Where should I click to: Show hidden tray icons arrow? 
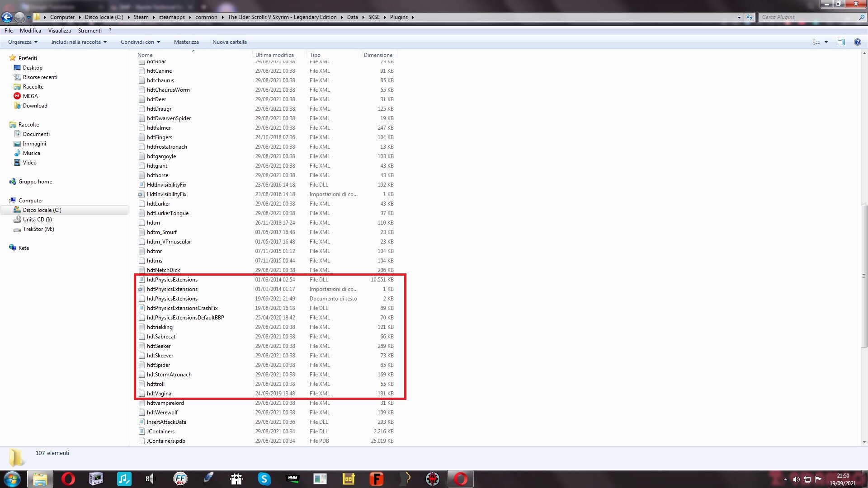click(x=785, y=479)
